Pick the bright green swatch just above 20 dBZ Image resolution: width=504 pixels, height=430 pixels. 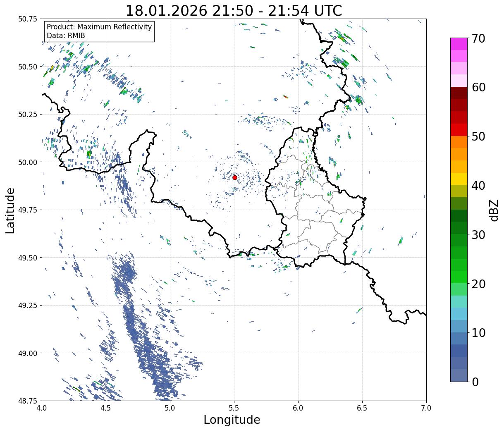459,277
